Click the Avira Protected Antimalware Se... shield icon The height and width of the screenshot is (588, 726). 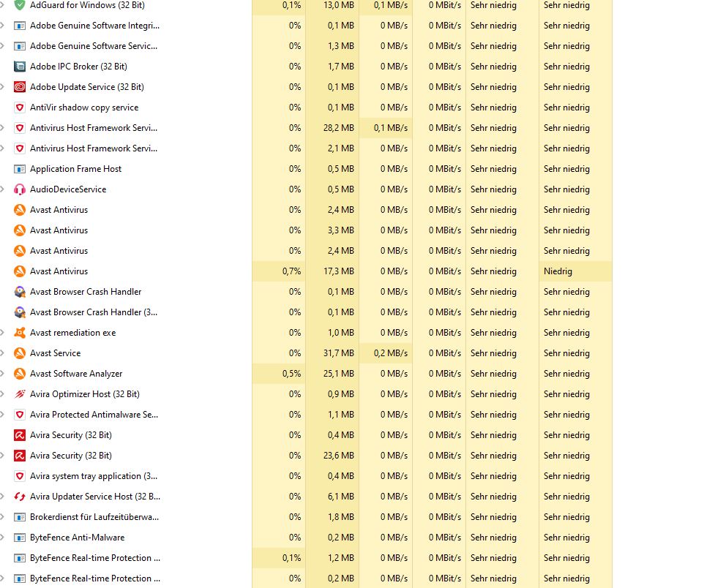click(20, 415)
